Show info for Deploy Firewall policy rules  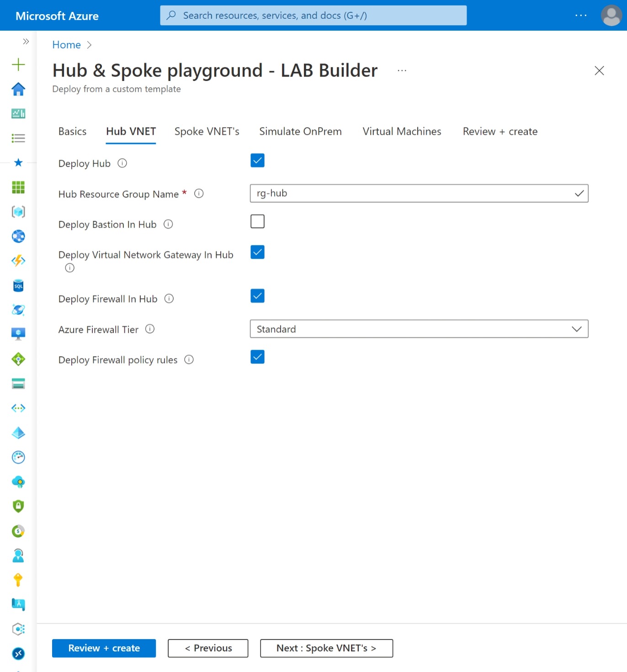[x=189, y=360]
